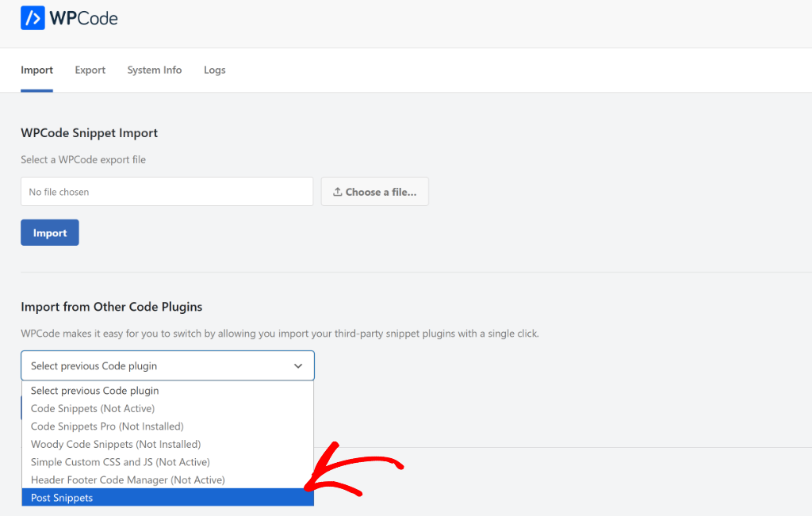The image size is (812, 516).
Task: Open the Import tab
Action: [36, 70]
